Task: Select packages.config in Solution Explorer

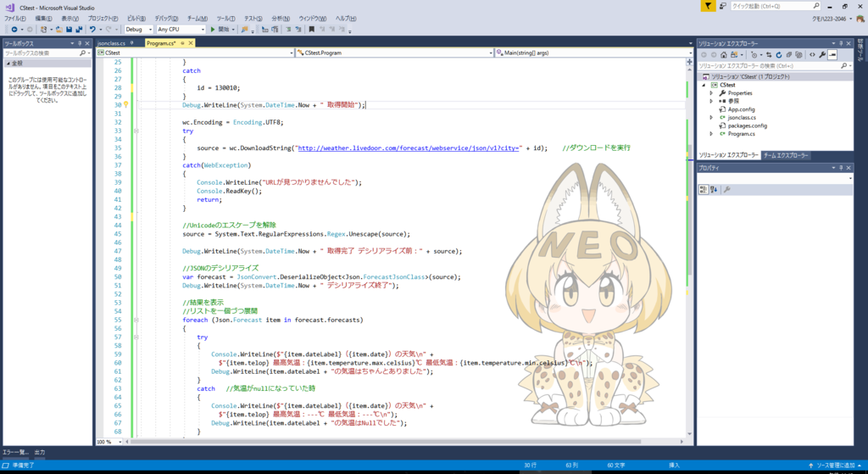Action: pyautogui.click(x=747, y=125)
